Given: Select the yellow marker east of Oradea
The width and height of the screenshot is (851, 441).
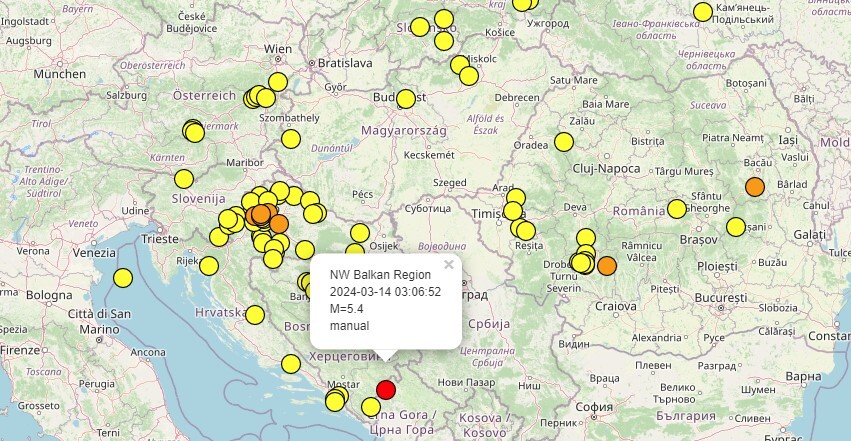Looking at the screenshot, I should [x=564, y=142].
